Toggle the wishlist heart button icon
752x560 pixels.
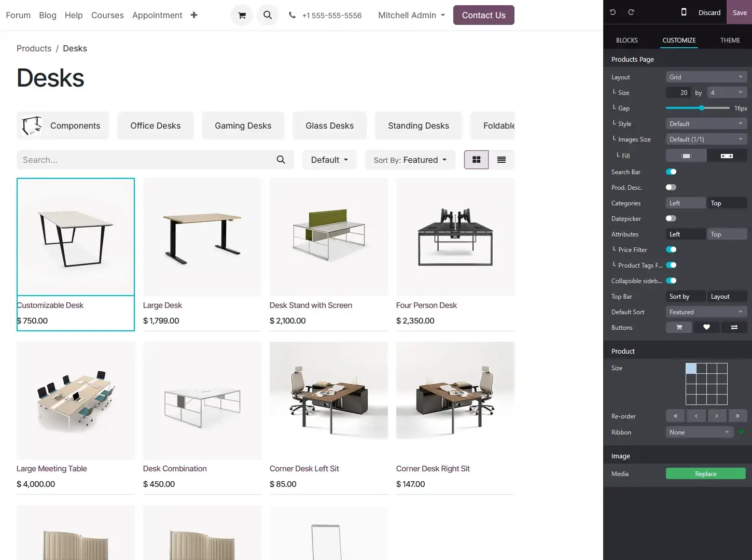tap(706, 327)
